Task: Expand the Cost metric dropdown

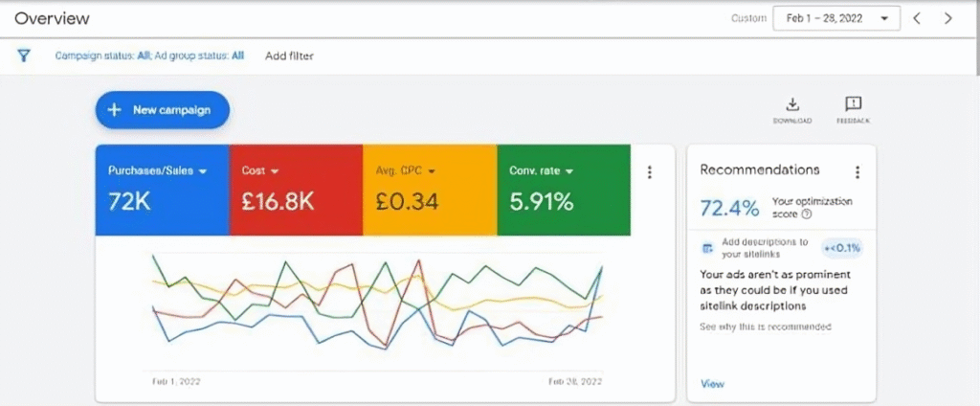Action: click(x=275, y=171)
